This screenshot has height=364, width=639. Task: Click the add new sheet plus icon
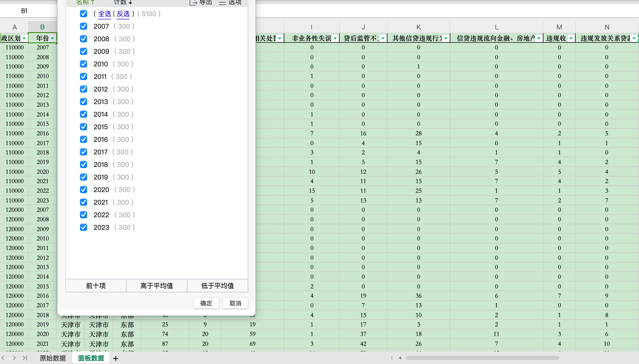pos(116,358)
